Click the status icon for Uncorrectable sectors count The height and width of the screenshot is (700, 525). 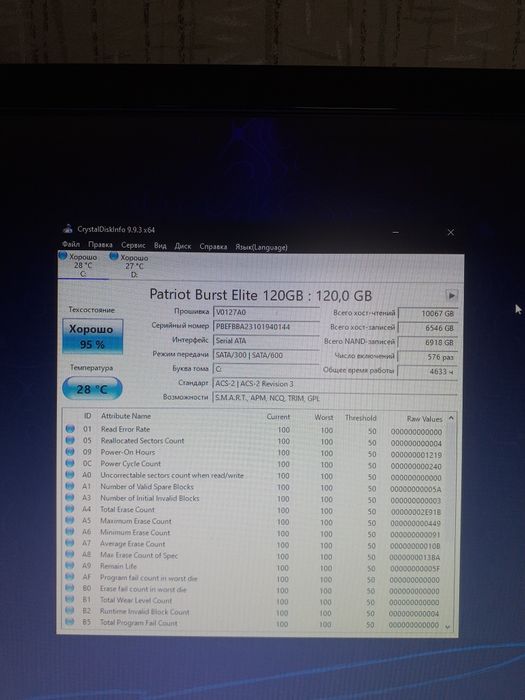tap(70, 475)
